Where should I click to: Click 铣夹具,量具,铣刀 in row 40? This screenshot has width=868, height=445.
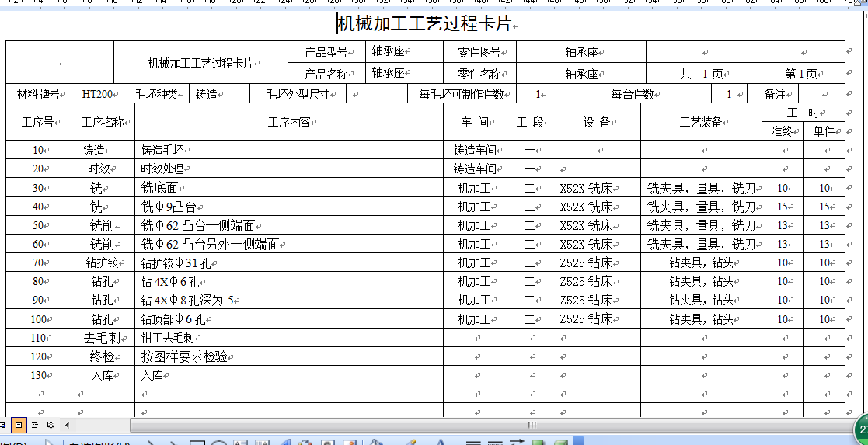click(x=702, y=207)
